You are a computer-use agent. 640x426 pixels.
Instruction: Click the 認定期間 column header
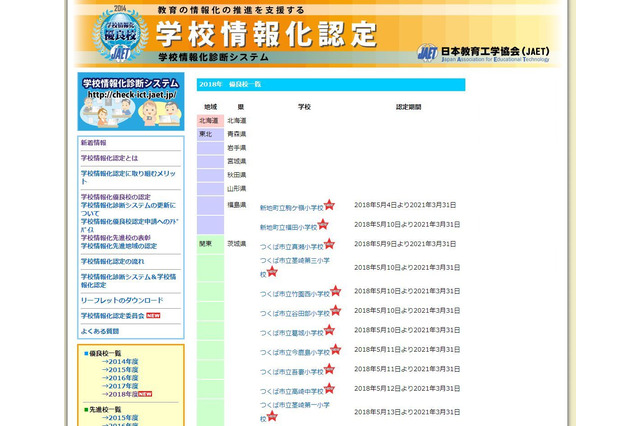click(x=408, y=107)
